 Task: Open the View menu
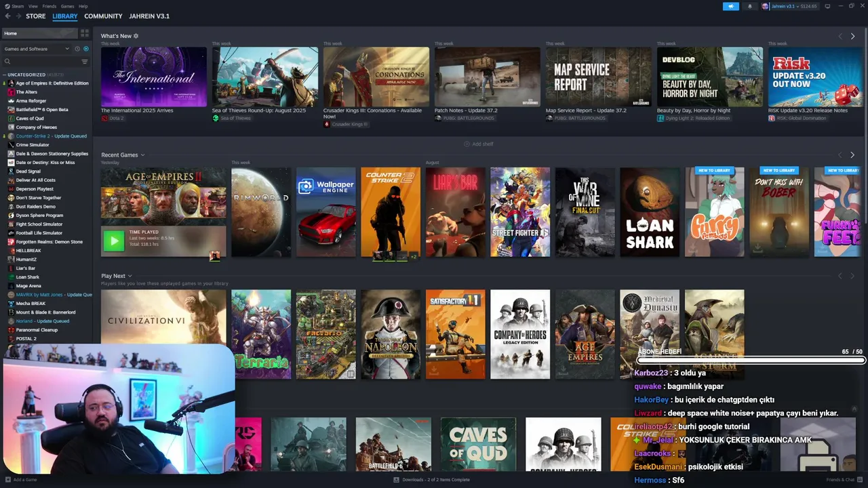tap(33, 6)
